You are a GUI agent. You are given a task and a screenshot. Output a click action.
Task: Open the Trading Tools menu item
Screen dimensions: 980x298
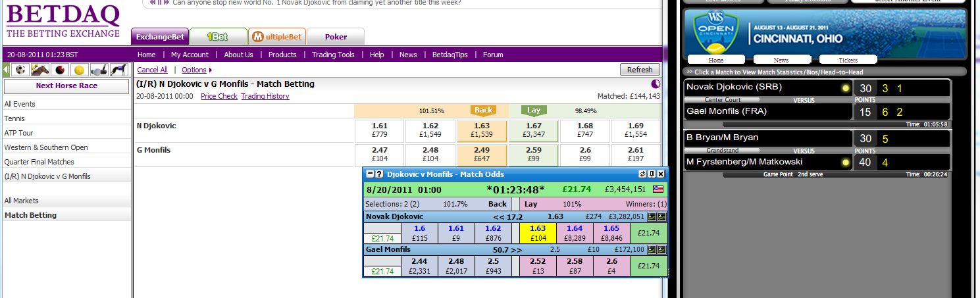(333, 55)
